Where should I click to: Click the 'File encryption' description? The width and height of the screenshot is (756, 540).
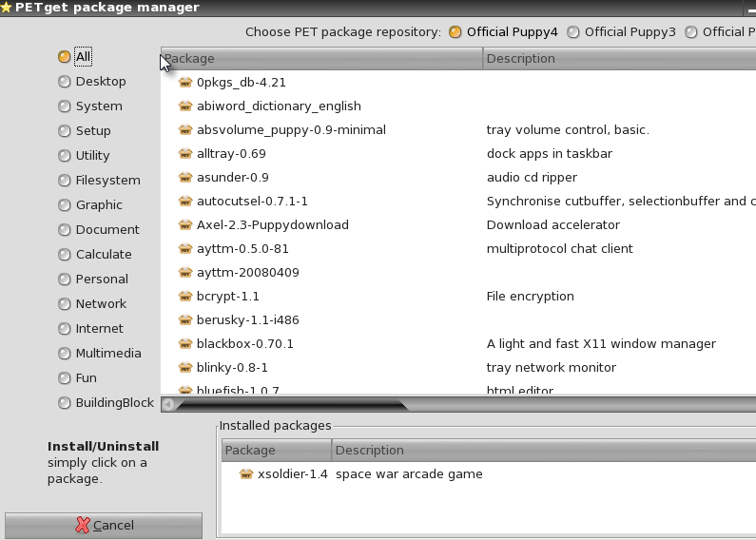530,296
